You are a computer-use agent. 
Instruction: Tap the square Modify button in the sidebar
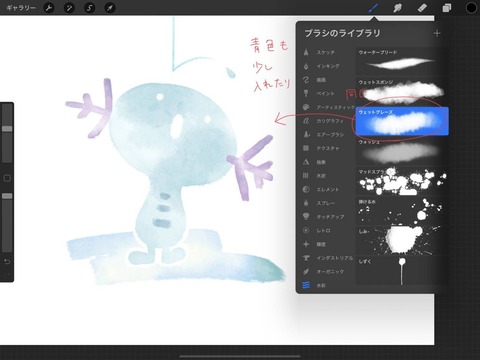point(7,178)
